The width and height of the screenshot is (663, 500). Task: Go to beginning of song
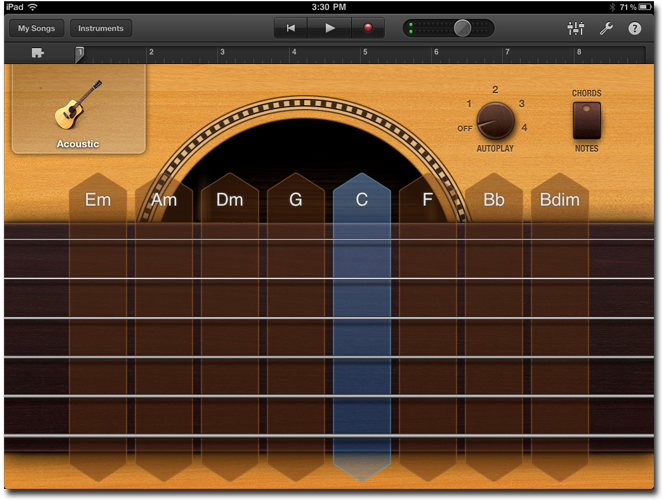click(x=291, y=28)
